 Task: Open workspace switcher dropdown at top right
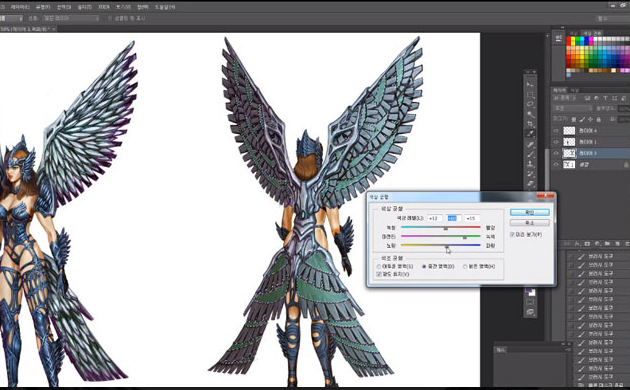point(613,18)
